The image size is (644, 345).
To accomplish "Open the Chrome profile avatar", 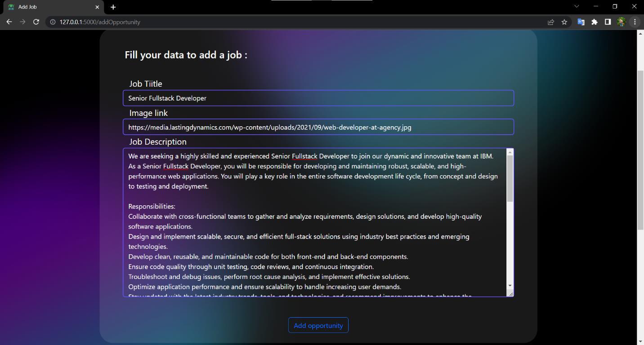I will pos(622,22).
